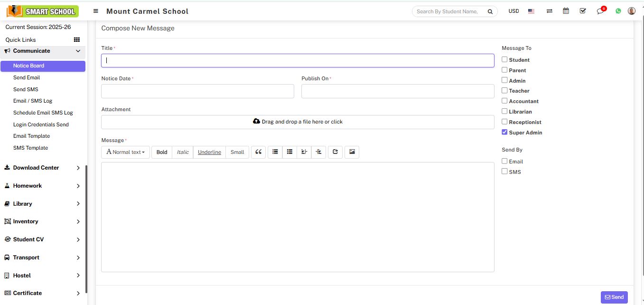Click the hamburger menu icon beside school name
Image resolution: width=644 pixels, height=305 pixels.
(x=96, y=11)
